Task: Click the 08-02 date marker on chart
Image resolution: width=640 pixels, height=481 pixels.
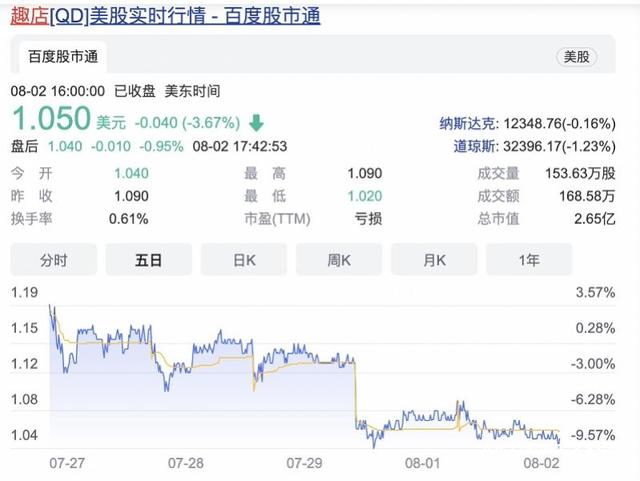Action: [541, 464]
